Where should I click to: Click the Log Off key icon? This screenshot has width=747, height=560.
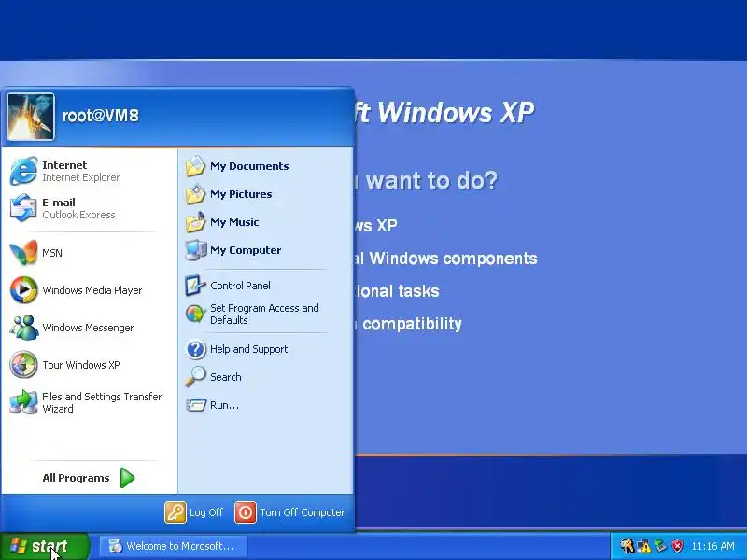click(x=176, y=512)
